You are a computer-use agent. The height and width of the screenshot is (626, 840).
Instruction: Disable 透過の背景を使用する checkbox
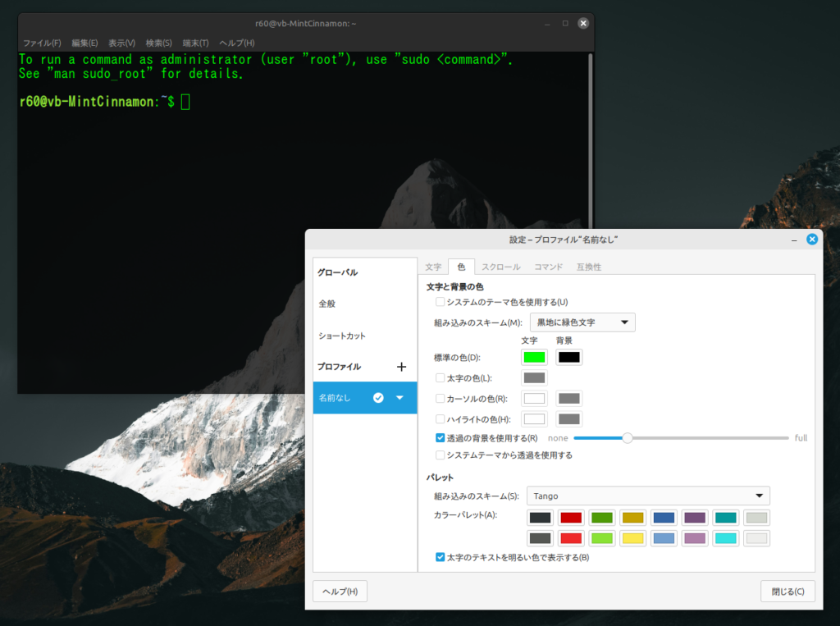coord(441,438)
